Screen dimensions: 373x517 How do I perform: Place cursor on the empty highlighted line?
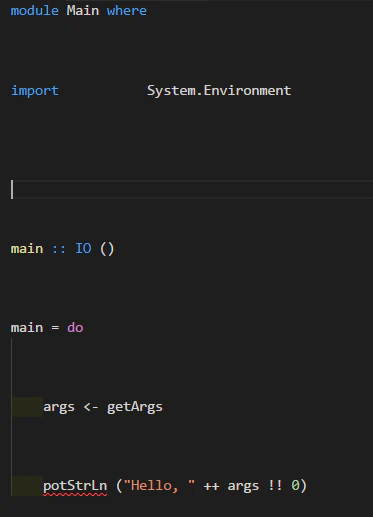(192, 189)
